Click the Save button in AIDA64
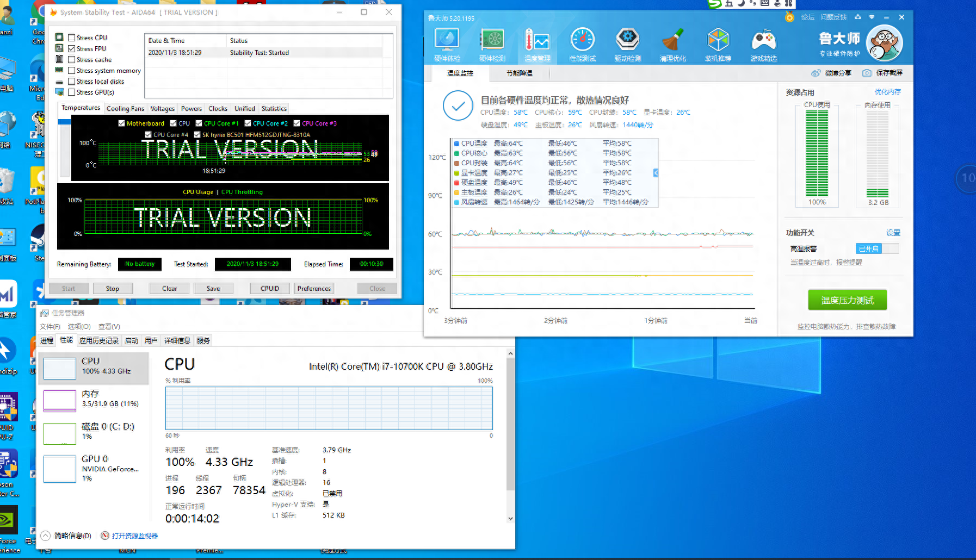976x560 pixels. click(213, 289)
